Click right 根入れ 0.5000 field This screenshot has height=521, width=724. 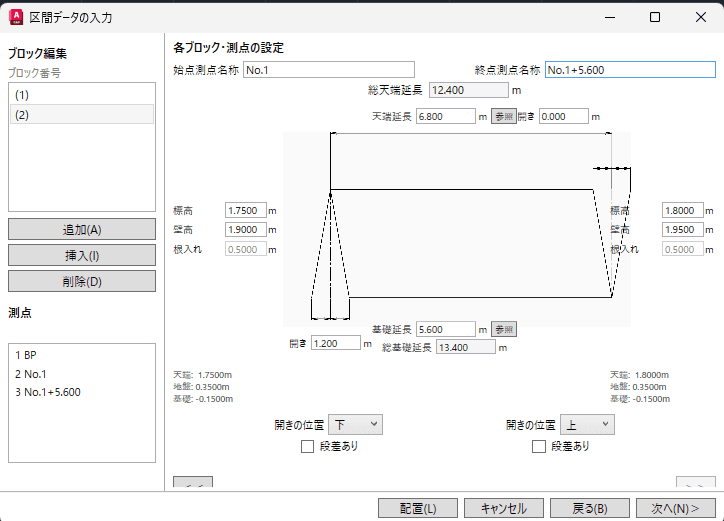(x=682, y=249)
